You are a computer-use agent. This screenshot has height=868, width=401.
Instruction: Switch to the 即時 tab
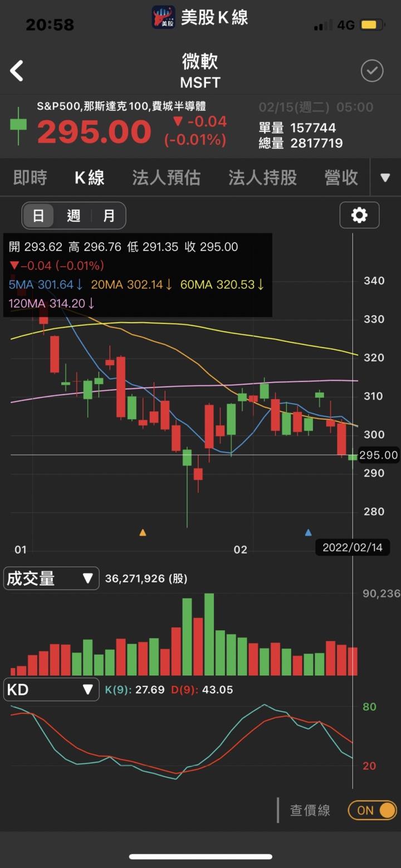30,178
